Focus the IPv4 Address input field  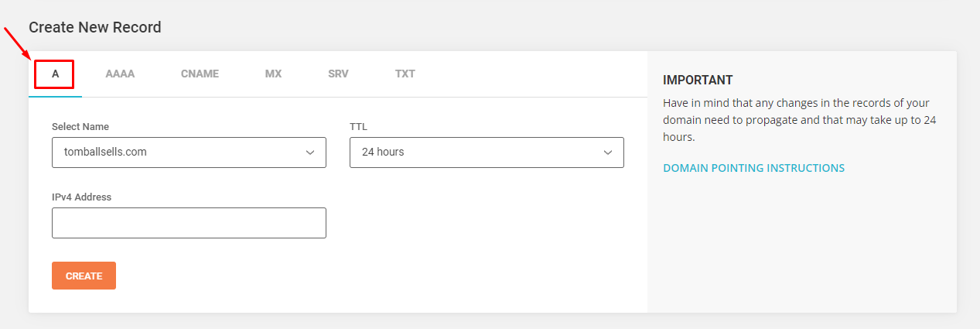point(189,223)
